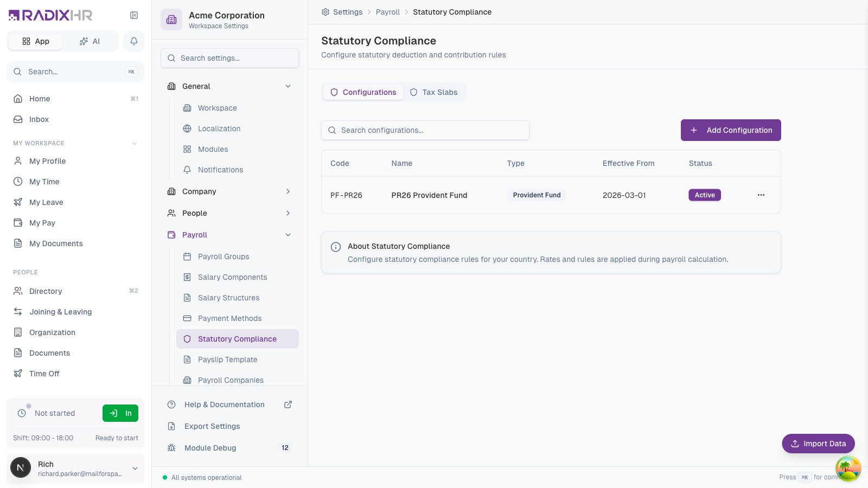The width and height of the screenshot is (868, 488).
Task: Click the info icon in About Statutory Compliance
Action: click(x=336, y=247)
